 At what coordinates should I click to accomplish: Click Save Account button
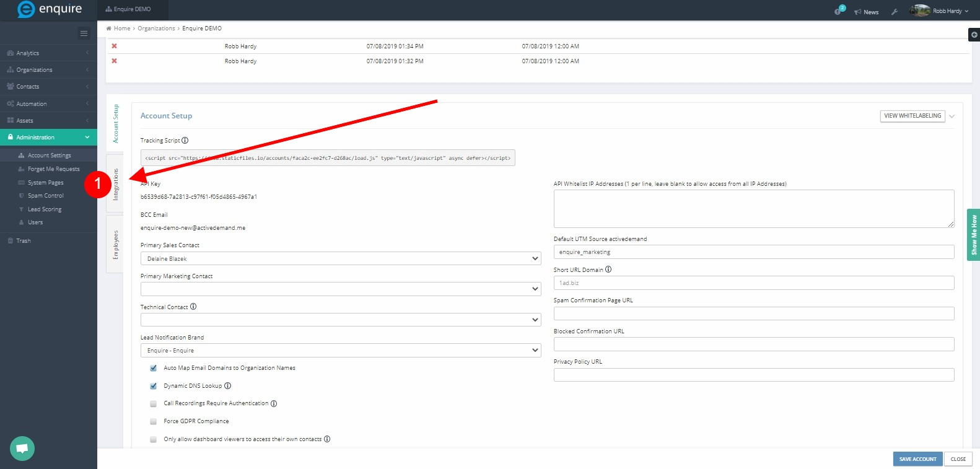[917, 459]
